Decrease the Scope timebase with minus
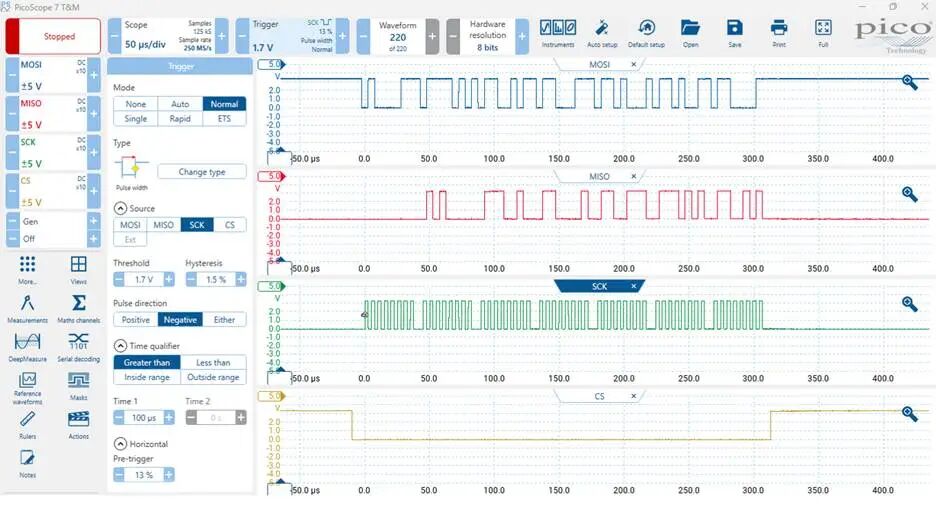Screen dimensions: 936x507 click(x=114, y=36)
